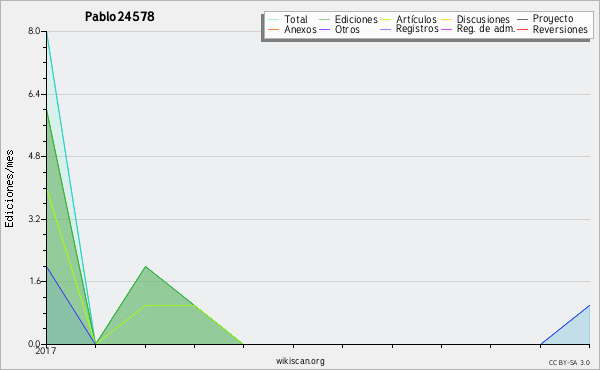Image resolution: width=600 pixels, height=370 pixels.
Task: Click the 1.6 y-axis tick label
Action: pyautogui.click(x=34, y=281)
